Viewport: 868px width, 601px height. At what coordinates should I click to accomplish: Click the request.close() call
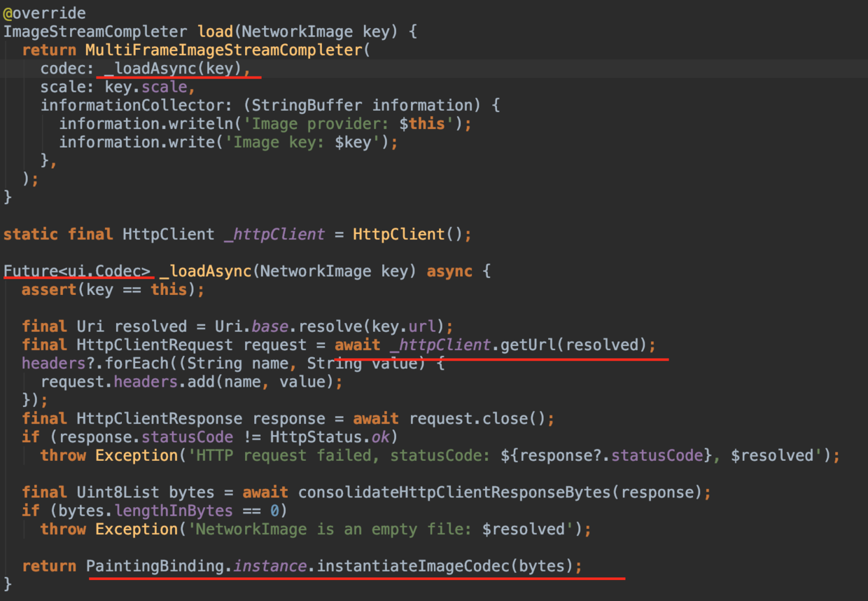point(477,419)
